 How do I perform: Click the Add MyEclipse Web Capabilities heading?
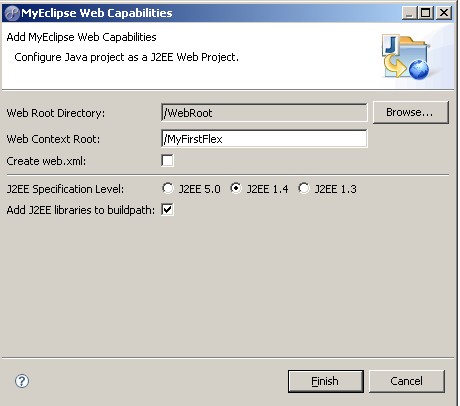click(81, 37)
